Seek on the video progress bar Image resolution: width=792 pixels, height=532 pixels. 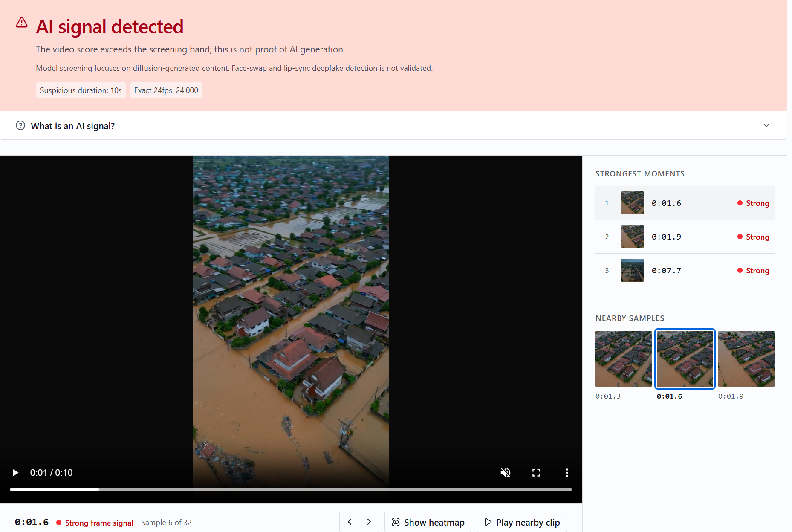click(x=291, y=489)
